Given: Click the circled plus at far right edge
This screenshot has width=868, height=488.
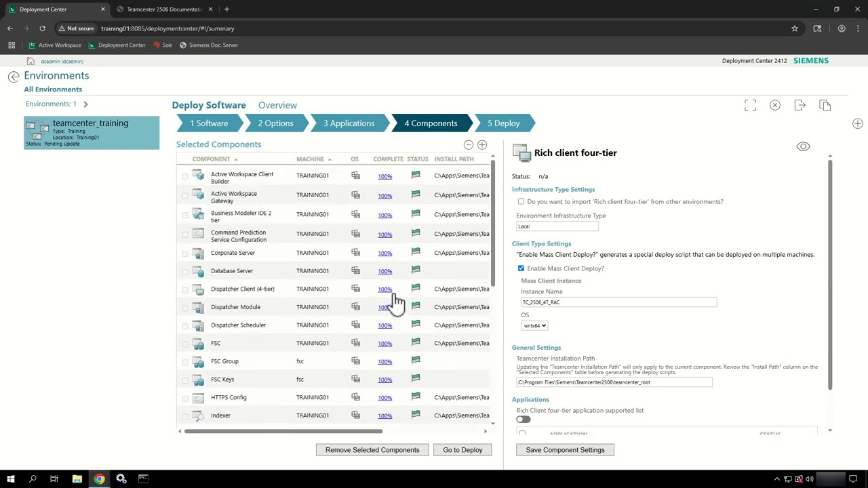Looking at the screenshot, I should [858, 123].
